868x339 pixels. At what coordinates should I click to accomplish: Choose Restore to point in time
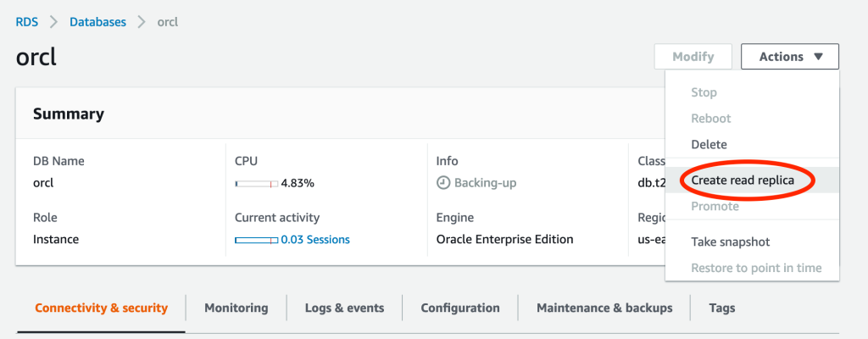756,268
